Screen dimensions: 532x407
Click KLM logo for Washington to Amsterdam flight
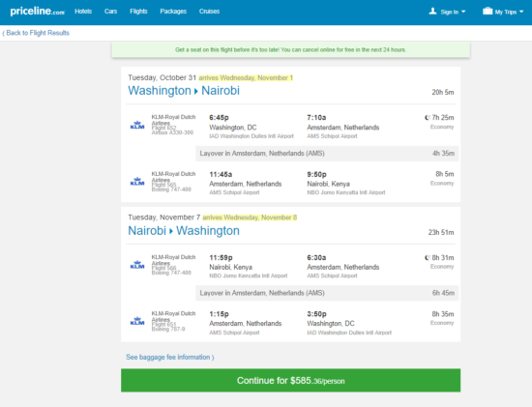(x=137, y=125)
